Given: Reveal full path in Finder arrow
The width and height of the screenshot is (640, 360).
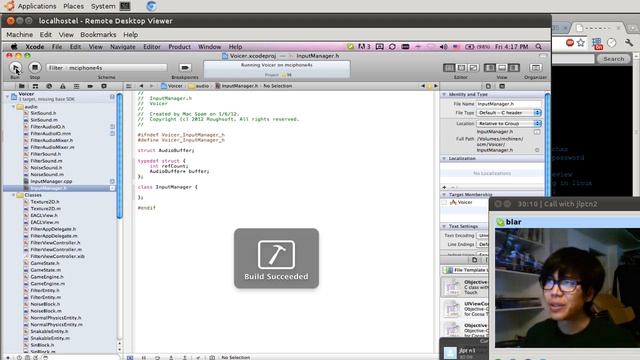Looking at the screenshot, I should tap(537, 150).
